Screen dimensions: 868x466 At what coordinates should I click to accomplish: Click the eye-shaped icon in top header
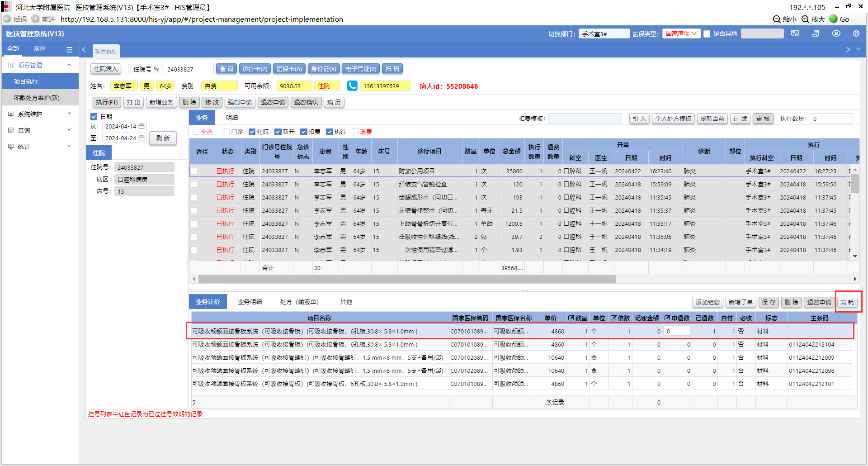tap(836, 33)
